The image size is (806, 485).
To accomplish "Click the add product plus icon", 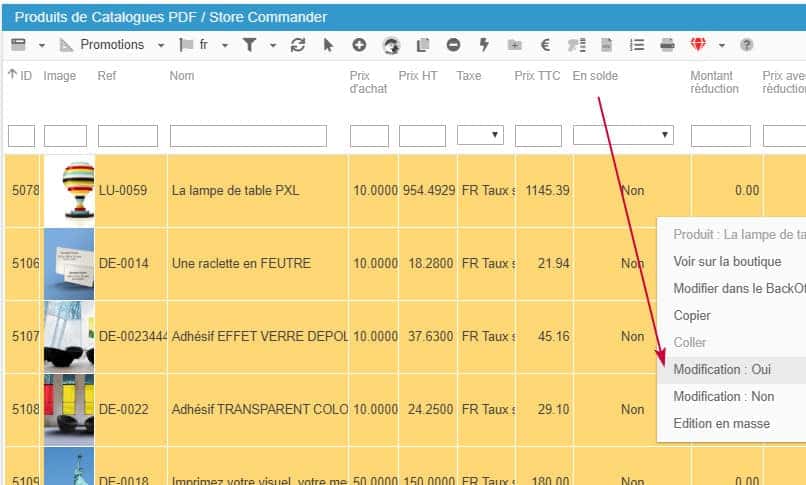I will click(x=359, y=45).
